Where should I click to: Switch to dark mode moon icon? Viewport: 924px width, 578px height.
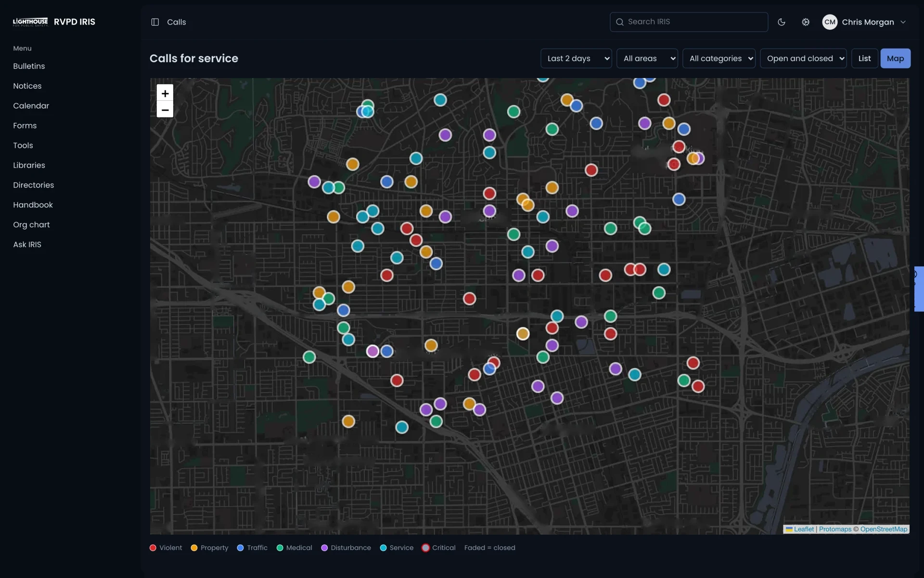[x=782, y=22]
